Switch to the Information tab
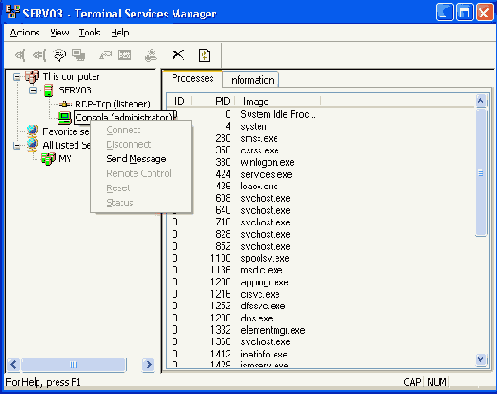This screenshot has height=394, width=497. 252,80
